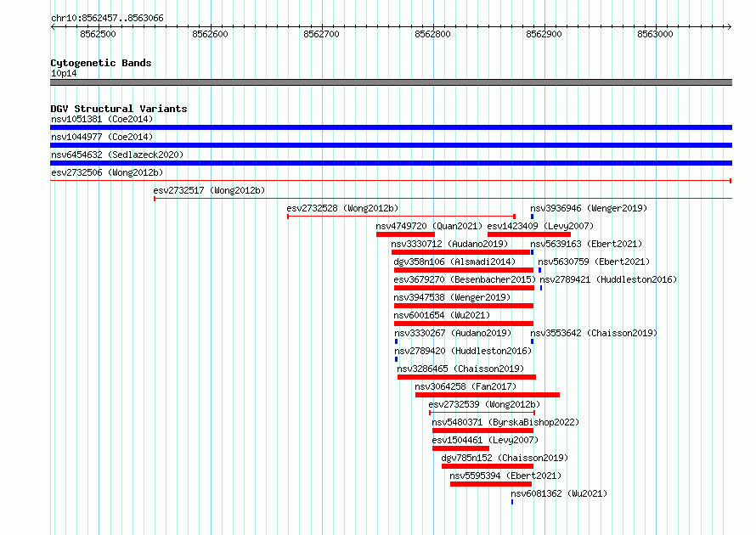Click the Cytogenetic Bands track title

(x=101, y=63)
